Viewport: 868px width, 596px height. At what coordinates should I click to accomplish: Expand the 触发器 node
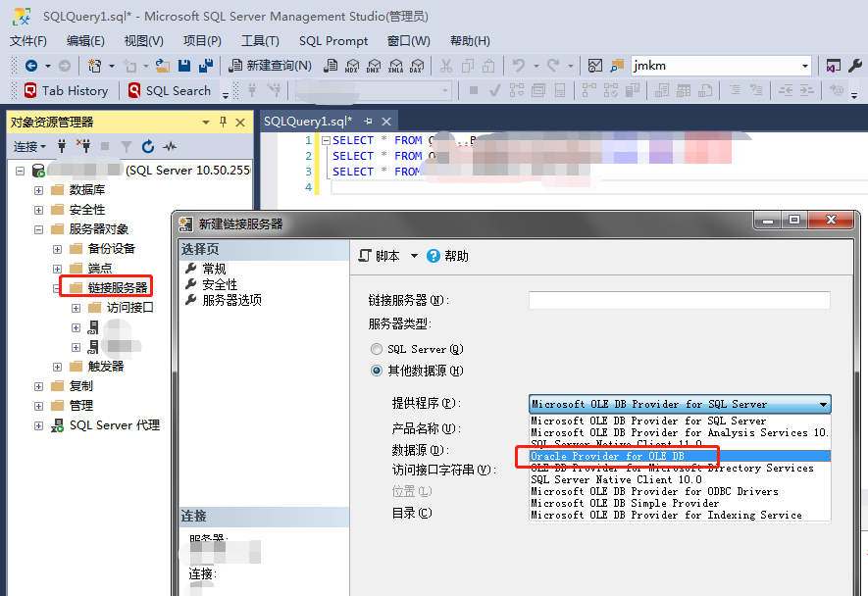(57, 367)
